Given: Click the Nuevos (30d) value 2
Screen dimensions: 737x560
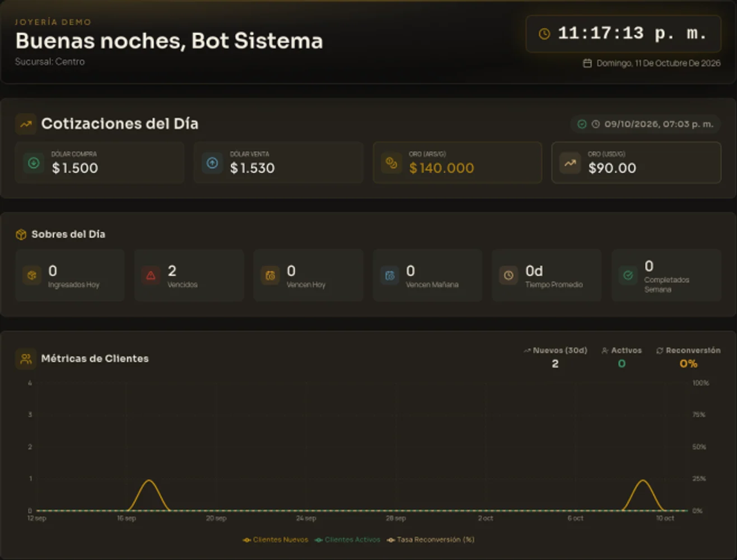Looking at the screenshot, I should click(555, 364).
